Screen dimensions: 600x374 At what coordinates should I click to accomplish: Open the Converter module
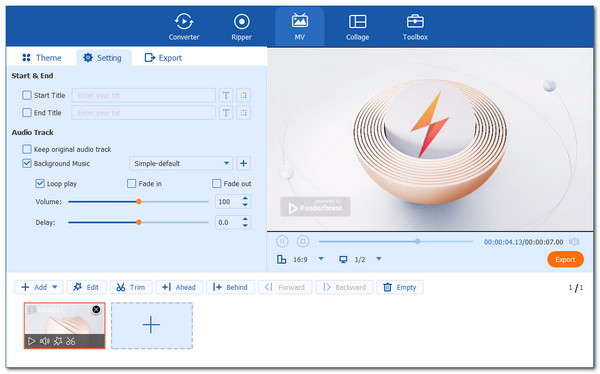[184, 27]
